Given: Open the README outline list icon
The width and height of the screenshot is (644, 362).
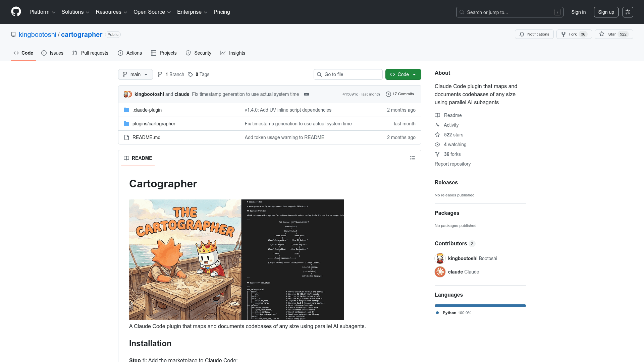Looking at the screenshot, I should (413, 158).
